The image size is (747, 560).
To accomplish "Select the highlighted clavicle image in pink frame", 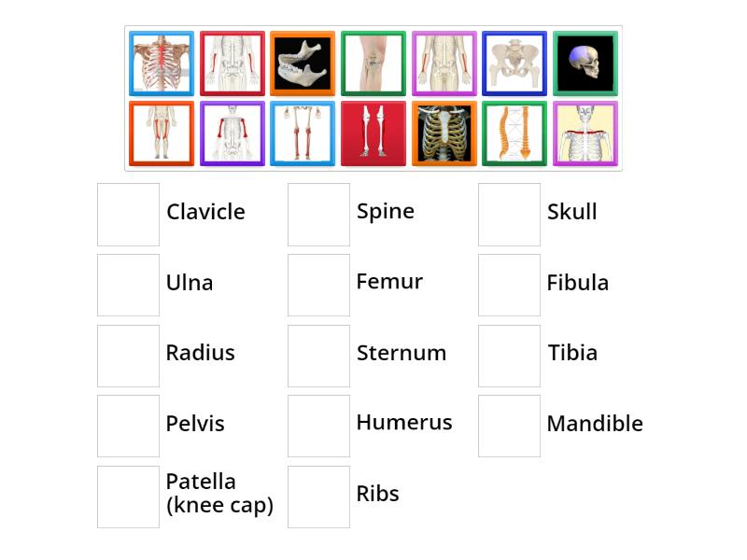I will point(586,133).
